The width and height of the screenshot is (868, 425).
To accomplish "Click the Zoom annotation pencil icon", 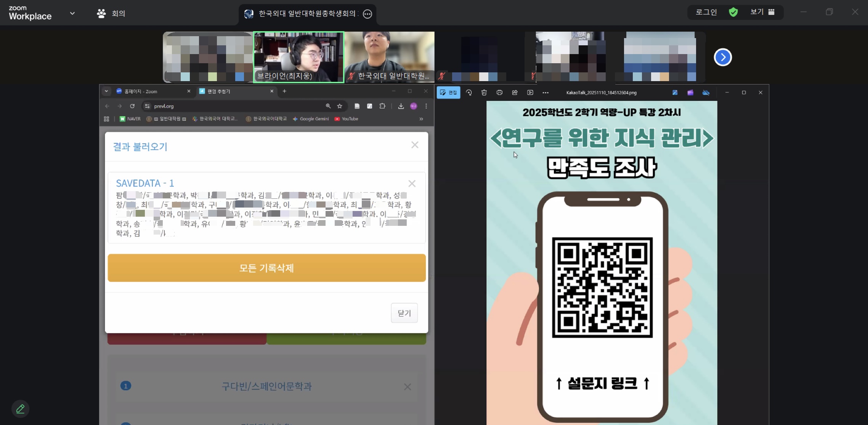I will tap(20, 409).
